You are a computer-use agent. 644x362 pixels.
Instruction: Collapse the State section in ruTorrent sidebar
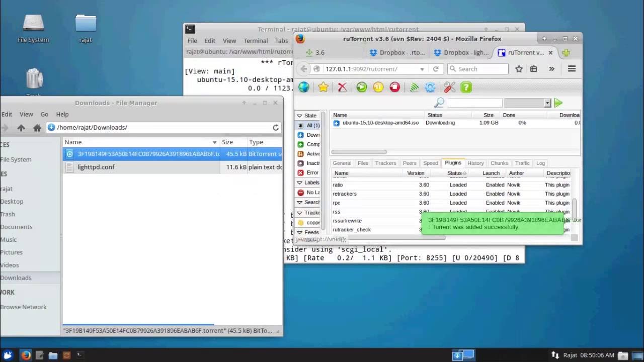coord(299,116)
